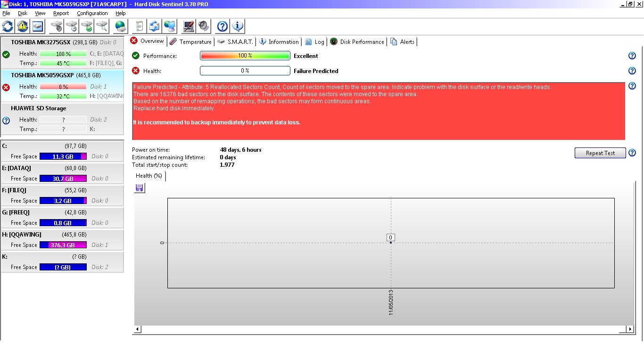Click the help icon next to Repeat Test
Image resolution: width=644 pixels, height=343 pixels.
pyautogui.click(x=632, y=153)
